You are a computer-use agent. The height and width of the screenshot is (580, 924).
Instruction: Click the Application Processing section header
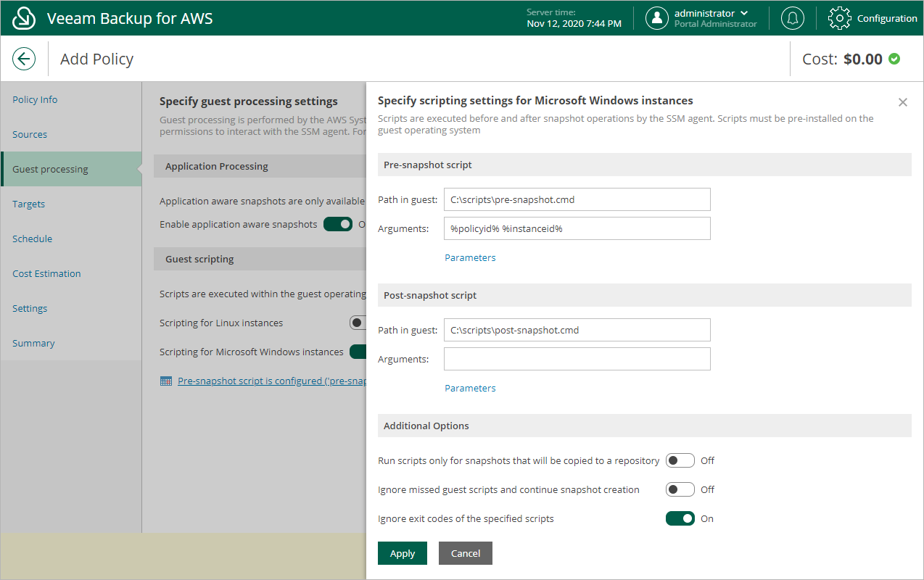tap(260, 166)
